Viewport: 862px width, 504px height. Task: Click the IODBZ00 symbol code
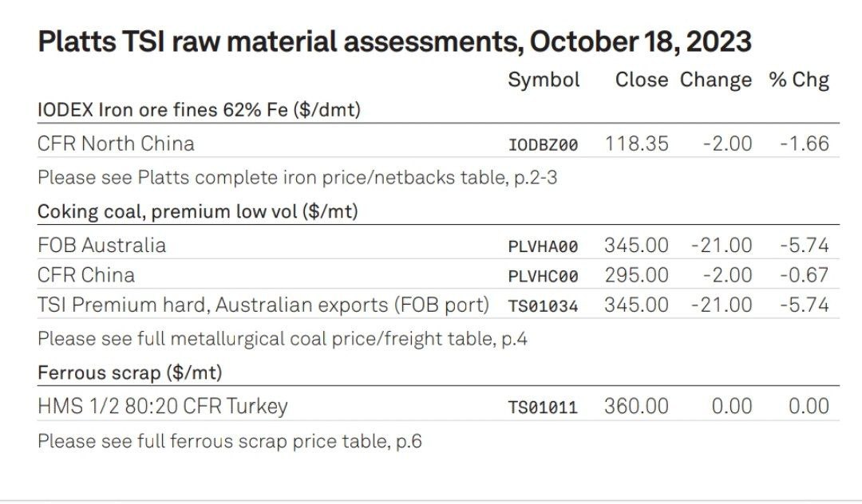tap(544, 145)
